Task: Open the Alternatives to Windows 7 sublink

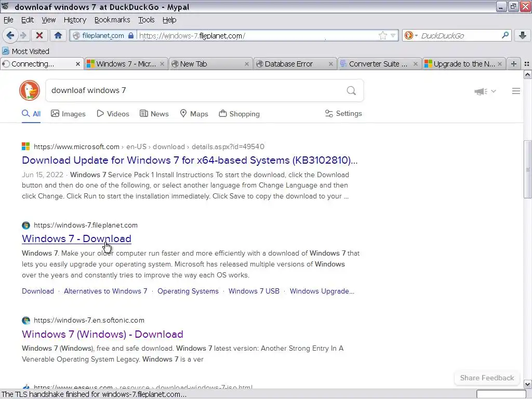Action: 105,291
